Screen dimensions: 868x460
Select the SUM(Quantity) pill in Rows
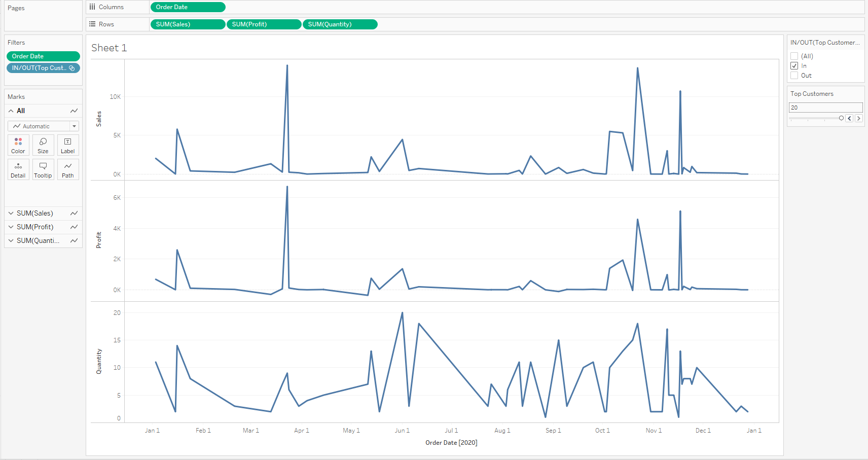[340, 24]
